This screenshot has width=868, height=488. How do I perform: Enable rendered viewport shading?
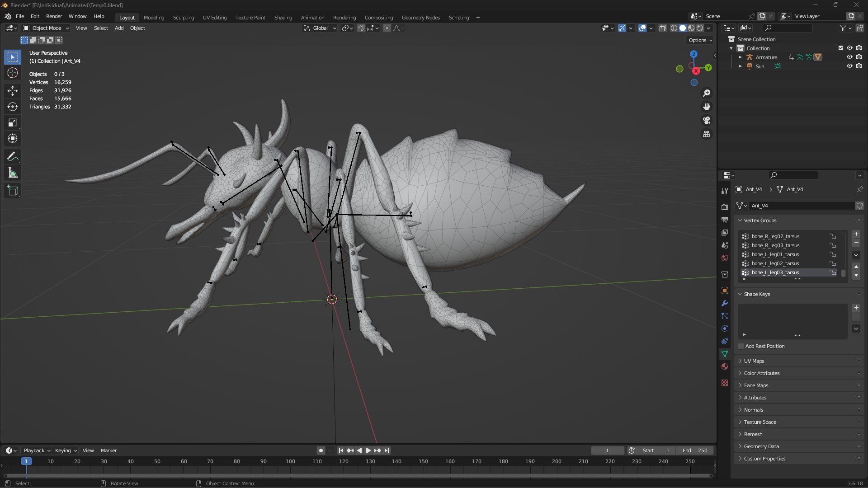click(700, 28)
